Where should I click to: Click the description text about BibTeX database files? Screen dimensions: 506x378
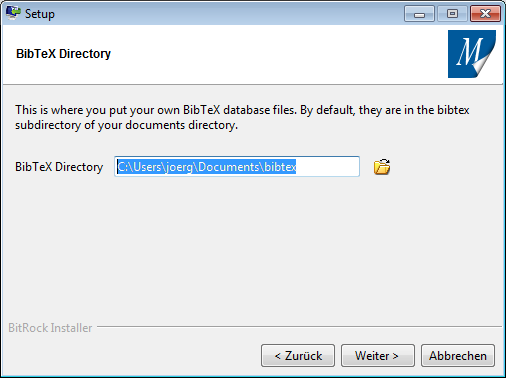pos(242,117)
